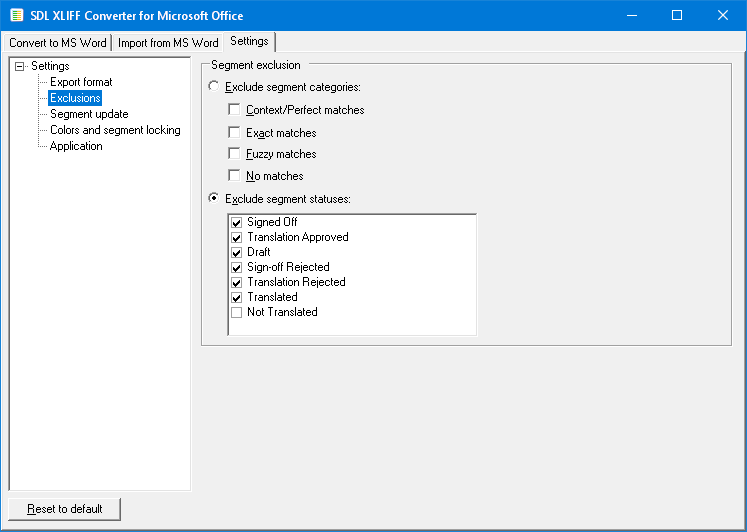Uncheck Translation Approved status

tap(236, 238)
